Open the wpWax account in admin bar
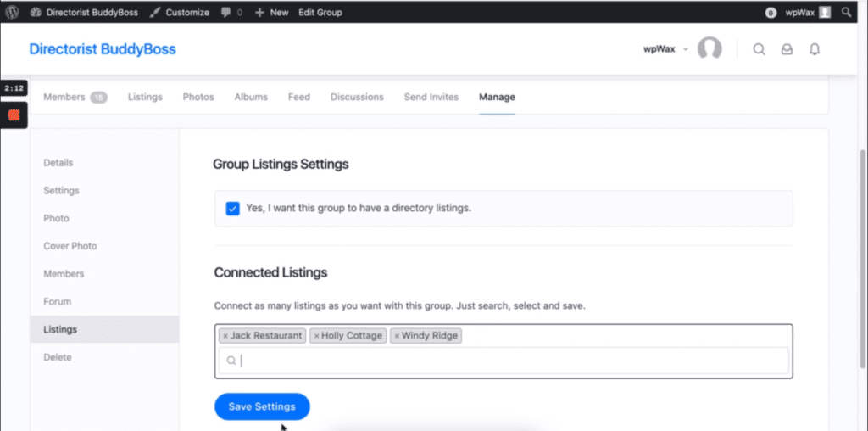 point(808,12)
